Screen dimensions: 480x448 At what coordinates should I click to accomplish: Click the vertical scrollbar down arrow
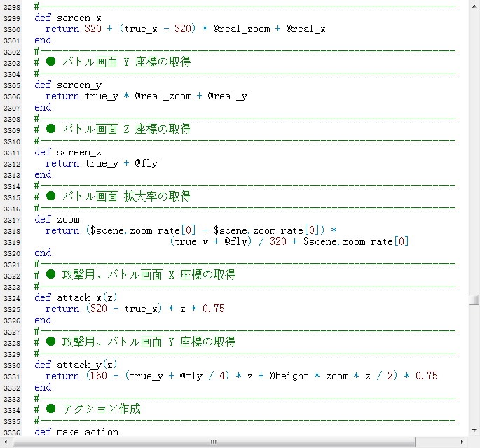point(474,430)
